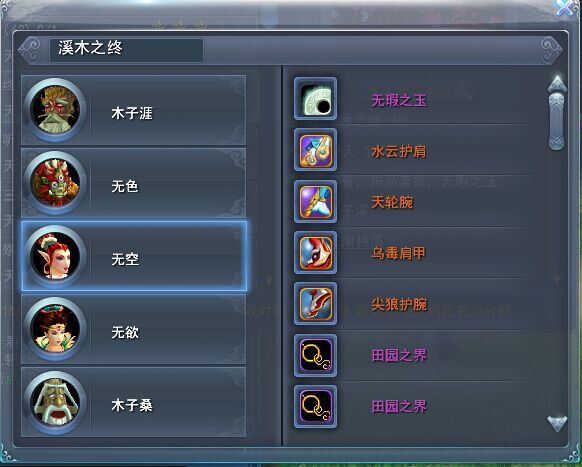Choose the 无空 boss entry
The height and width of the screenshot is (467, 582).
click(134, 256)
